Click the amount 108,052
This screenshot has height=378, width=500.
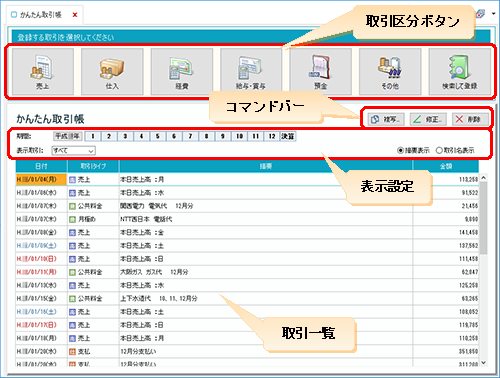click(x=468, y=312)
